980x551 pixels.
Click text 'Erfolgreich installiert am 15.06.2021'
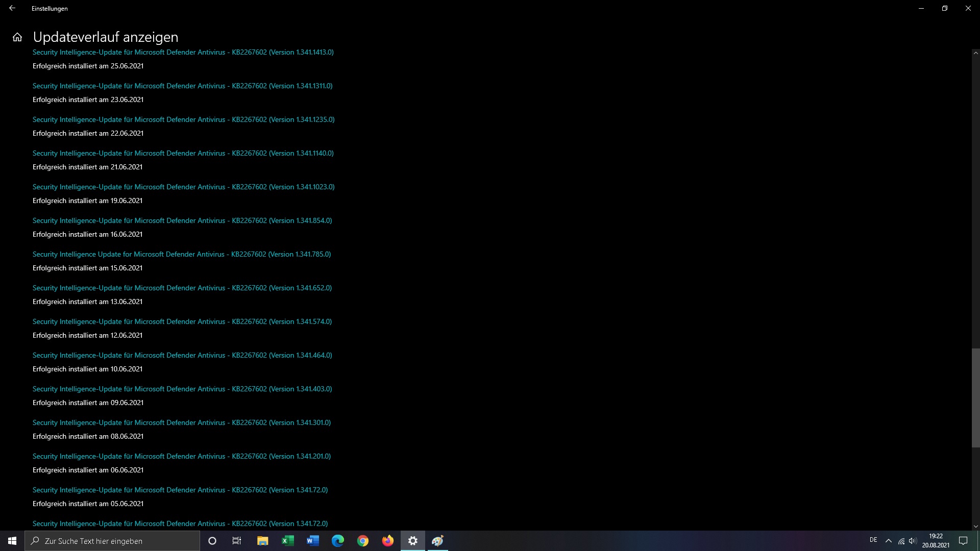87,268
